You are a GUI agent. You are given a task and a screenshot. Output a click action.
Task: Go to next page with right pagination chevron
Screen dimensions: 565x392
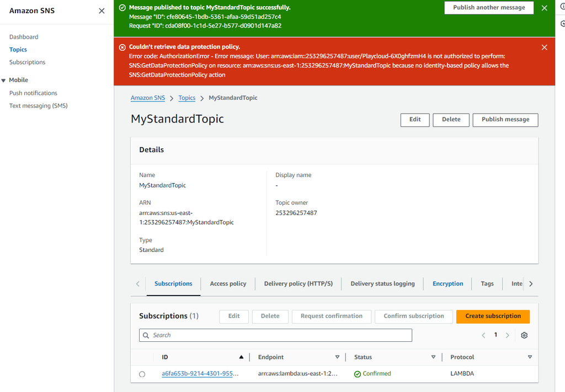coord(507,335)
